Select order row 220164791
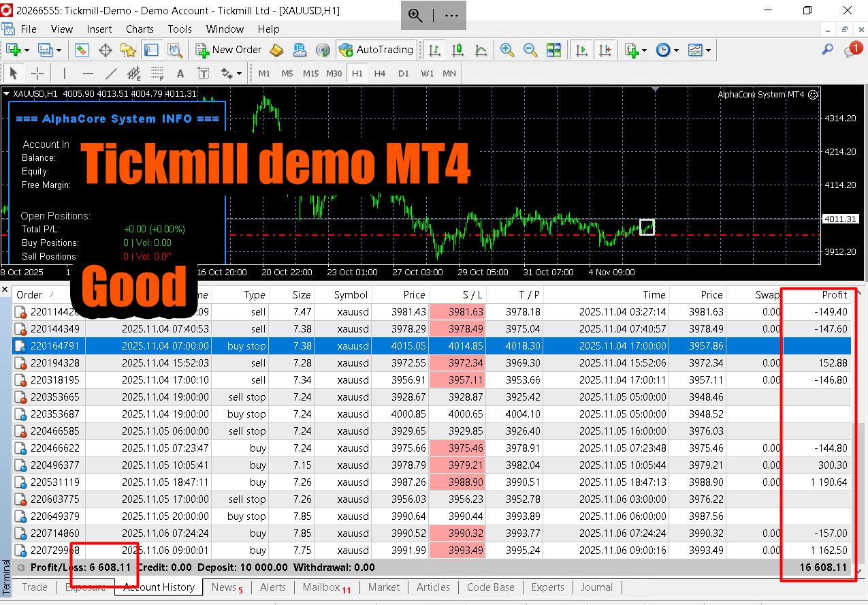 (432, 346)
